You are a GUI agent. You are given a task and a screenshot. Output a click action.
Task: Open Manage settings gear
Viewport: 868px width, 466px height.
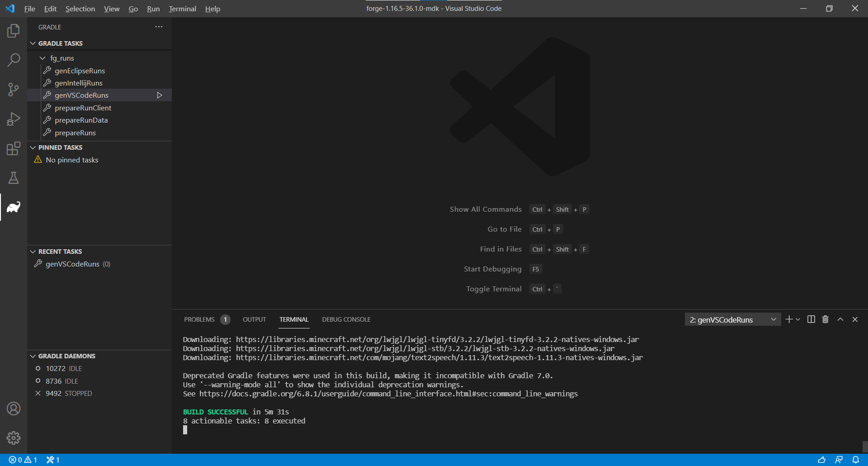(x=13, y=438)
